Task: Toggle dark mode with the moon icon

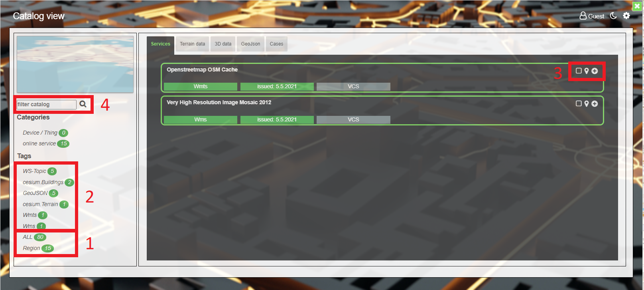Action: pos(613,16)
